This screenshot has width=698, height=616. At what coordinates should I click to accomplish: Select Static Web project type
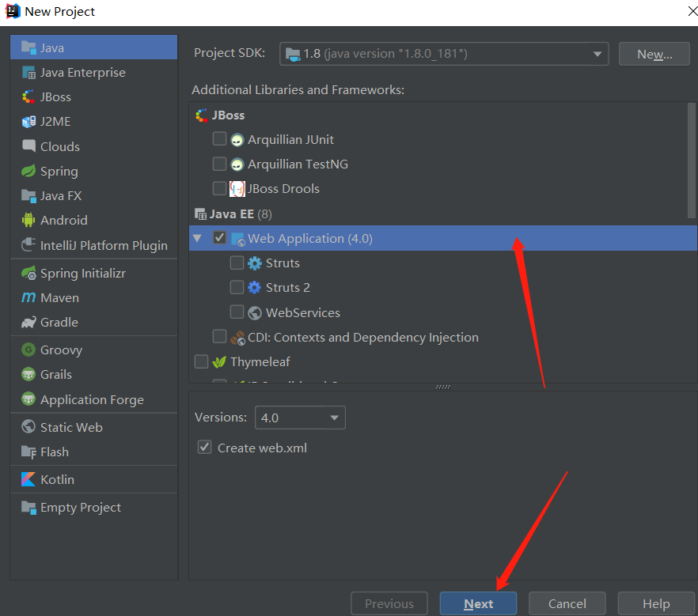pos(94,427)
